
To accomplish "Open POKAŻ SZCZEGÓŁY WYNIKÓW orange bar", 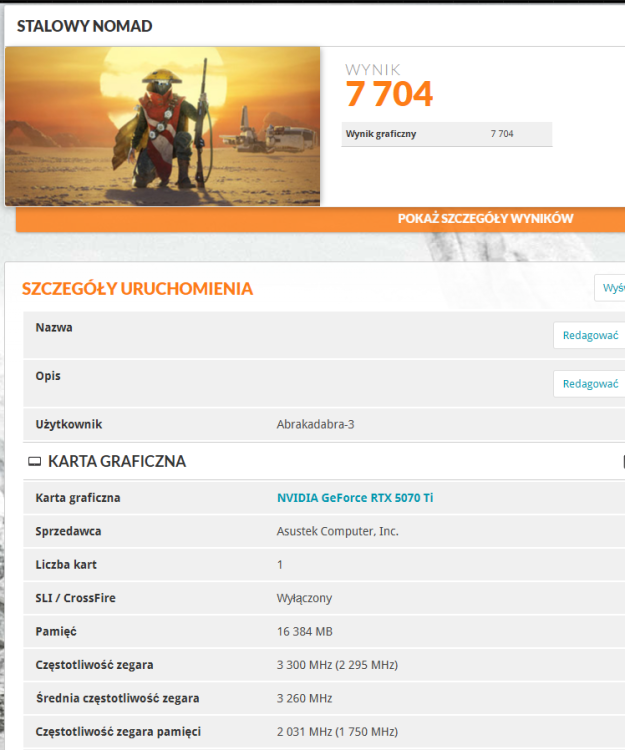I will (x=320, y=219).
